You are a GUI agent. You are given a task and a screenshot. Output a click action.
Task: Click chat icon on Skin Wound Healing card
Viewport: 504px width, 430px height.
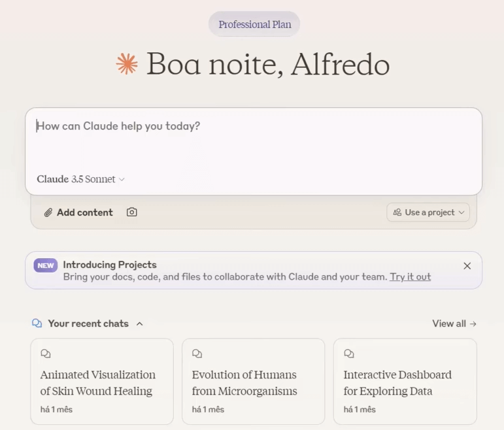(x=46, y=354)
